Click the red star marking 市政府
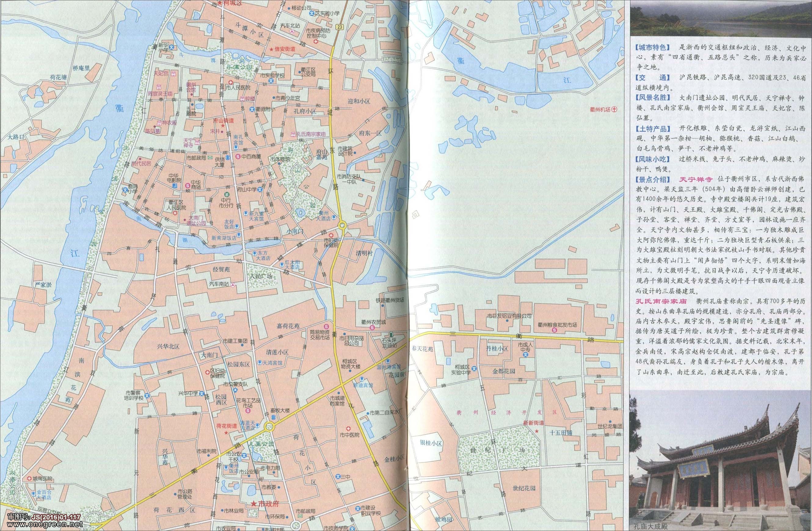The width and height of the screenshot is (812, 531). click(253, 503)
